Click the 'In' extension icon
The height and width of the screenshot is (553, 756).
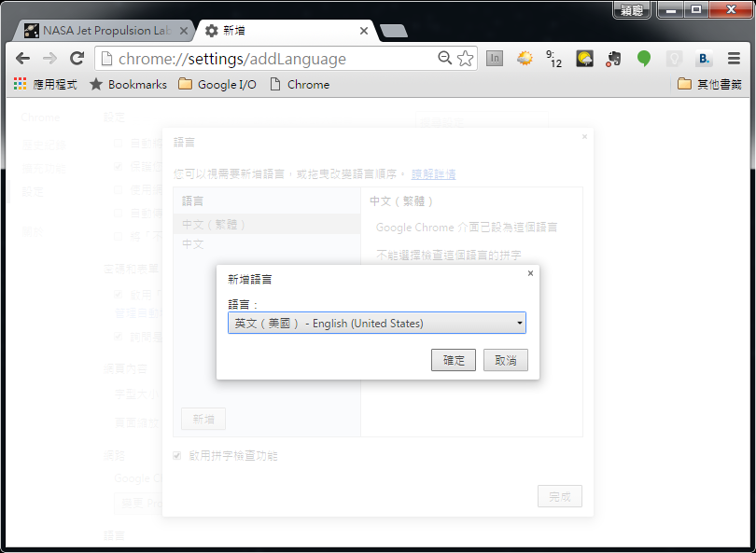pos(494,59)
